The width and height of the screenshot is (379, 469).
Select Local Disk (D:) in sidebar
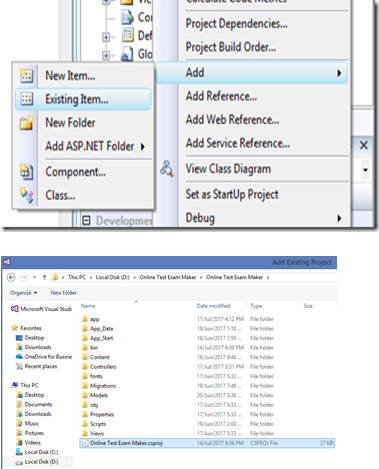click(37, 462)
